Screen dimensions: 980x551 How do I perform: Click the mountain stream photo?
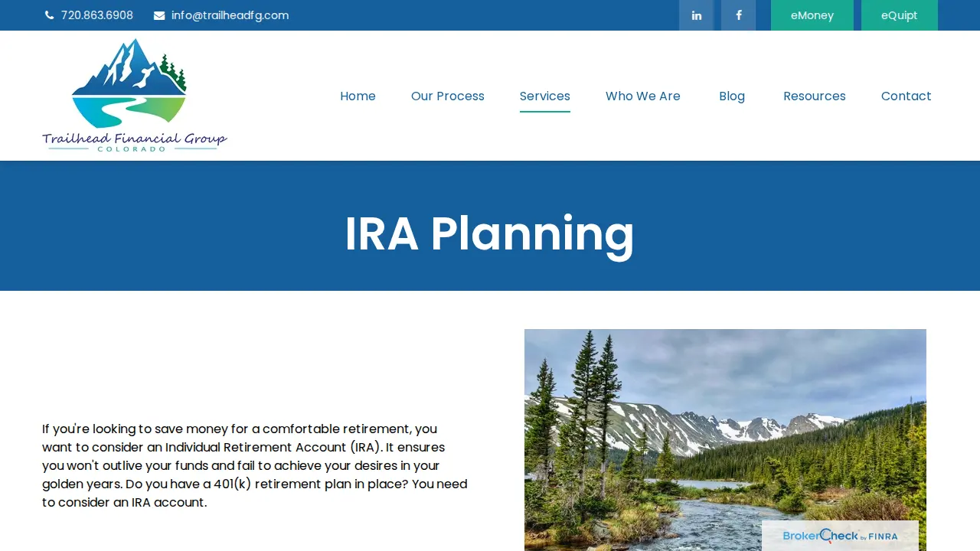[x=725, y=440]
